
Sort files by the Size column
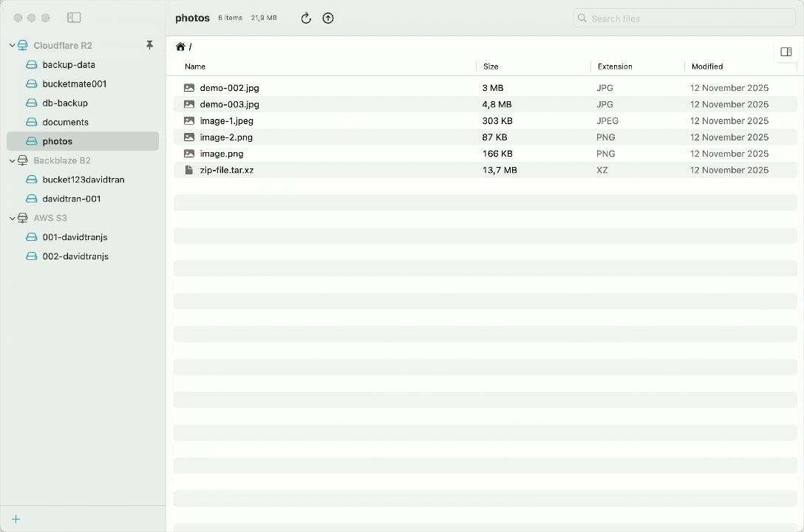point(491,66)
